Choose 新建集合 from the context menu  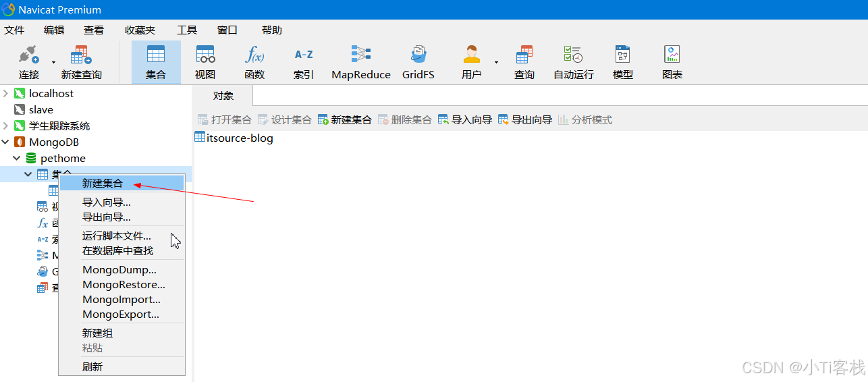(x=121, y=183)
